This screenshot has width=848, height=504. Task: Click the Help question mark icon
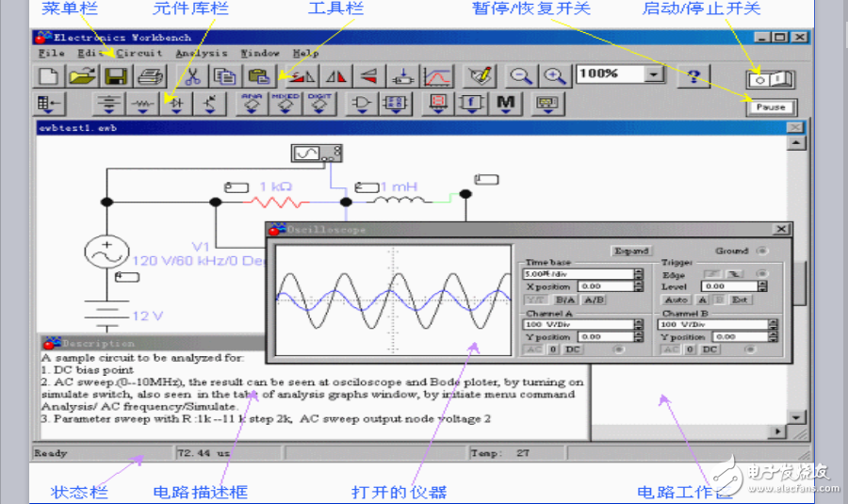pyautogui.click(x=693, y=76)
